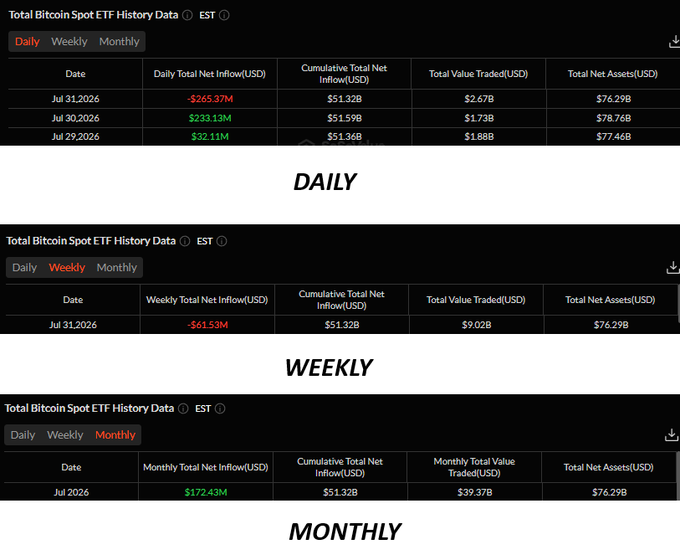Screen dimensions: 680x560
Task: Click the Daily Total Net Inflow(USD) column header
Action: (210, 74)
